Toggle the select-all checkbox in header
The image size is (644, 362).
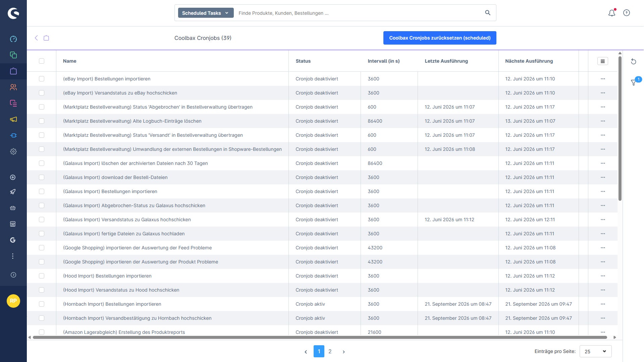coord(42,61)
